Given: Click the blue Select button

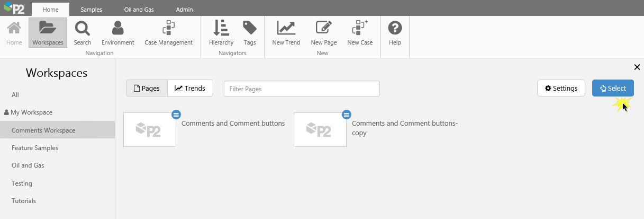Looking at the screenshot, I should [613, 89].
